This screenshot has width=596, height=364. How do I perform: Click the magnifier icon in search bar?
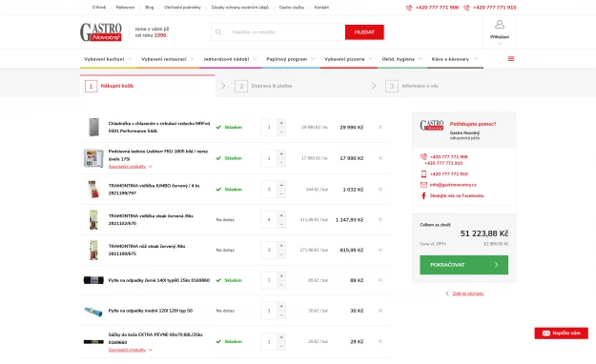pos(218,32)
